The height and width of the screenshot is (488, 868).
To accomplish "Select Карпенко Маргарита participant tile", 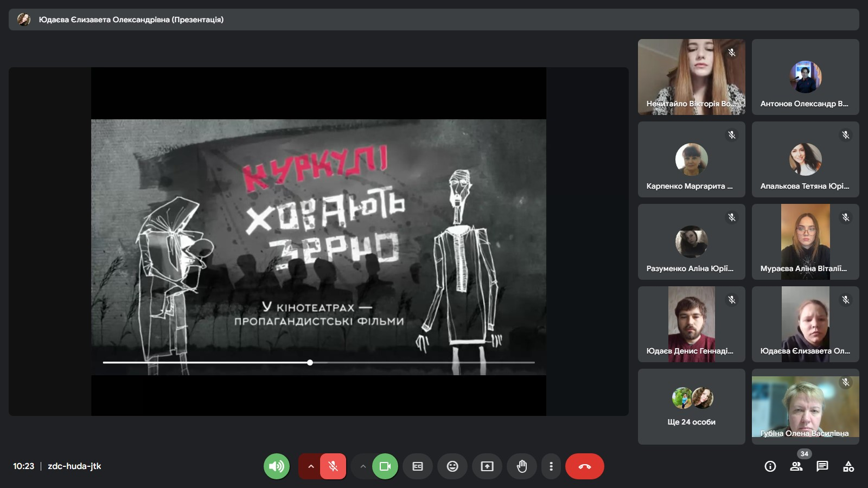I will pyautogui.click(x=692, y=159).
